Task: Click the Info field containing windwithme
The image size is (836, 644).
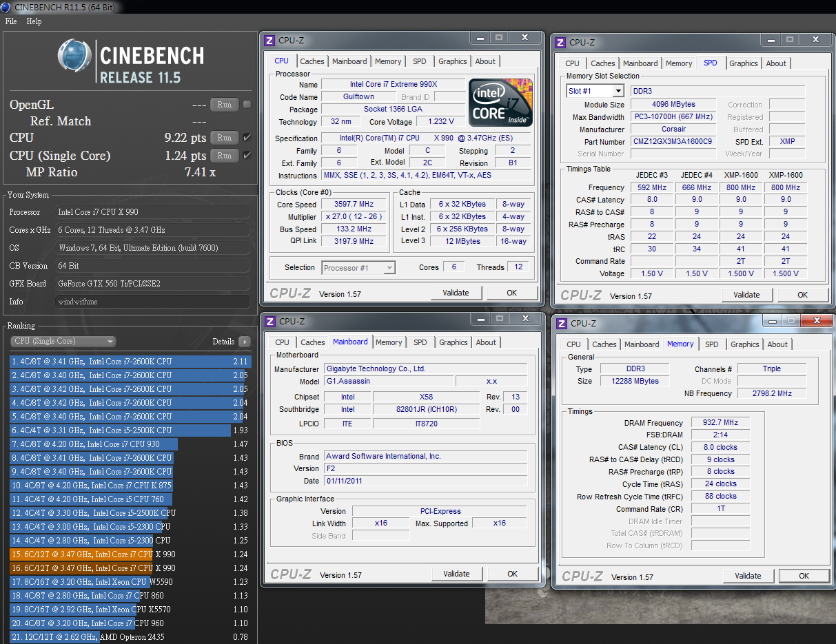Action: point(152,302)
